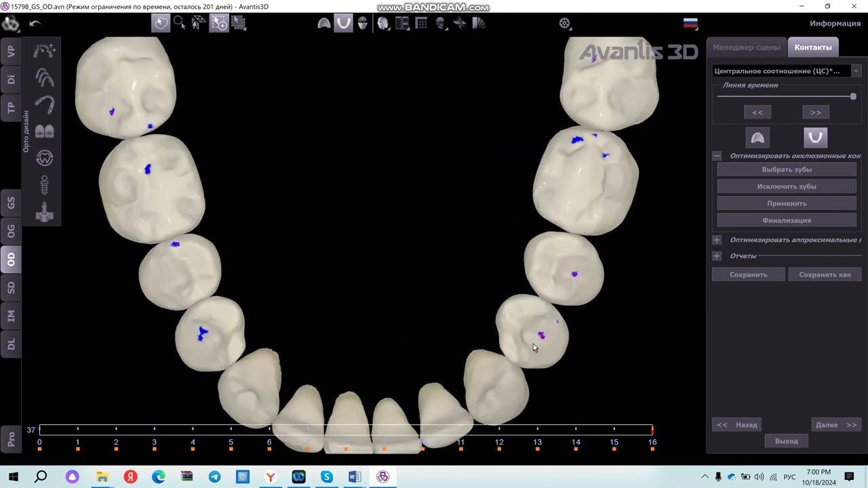Select the magnifier zoom tool
The image size is (868, 488).
point(180,23)
